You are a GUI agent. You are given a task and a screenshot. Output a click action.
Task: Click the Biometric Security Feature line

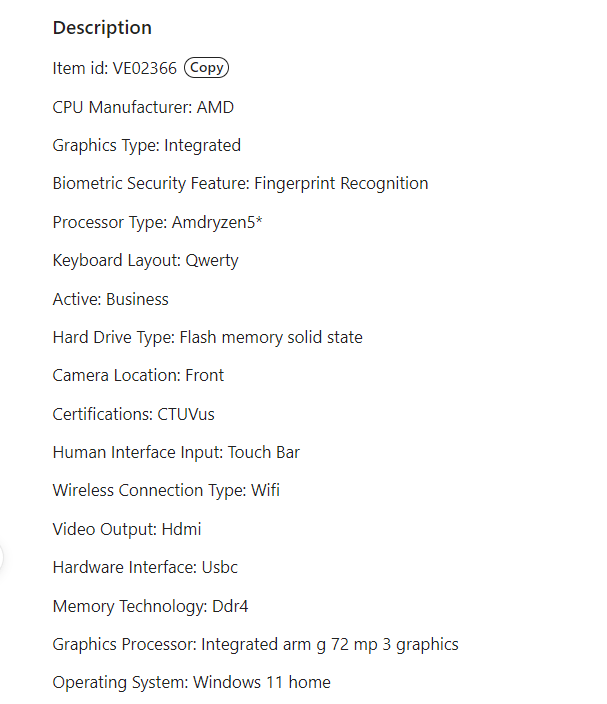pos(240,183)
